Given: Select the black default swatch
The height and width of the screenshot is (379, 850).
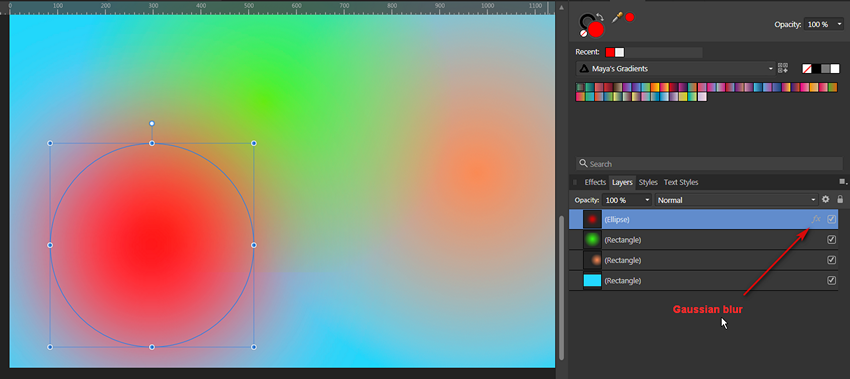Looking at the screenshot, I should (816, 68).
